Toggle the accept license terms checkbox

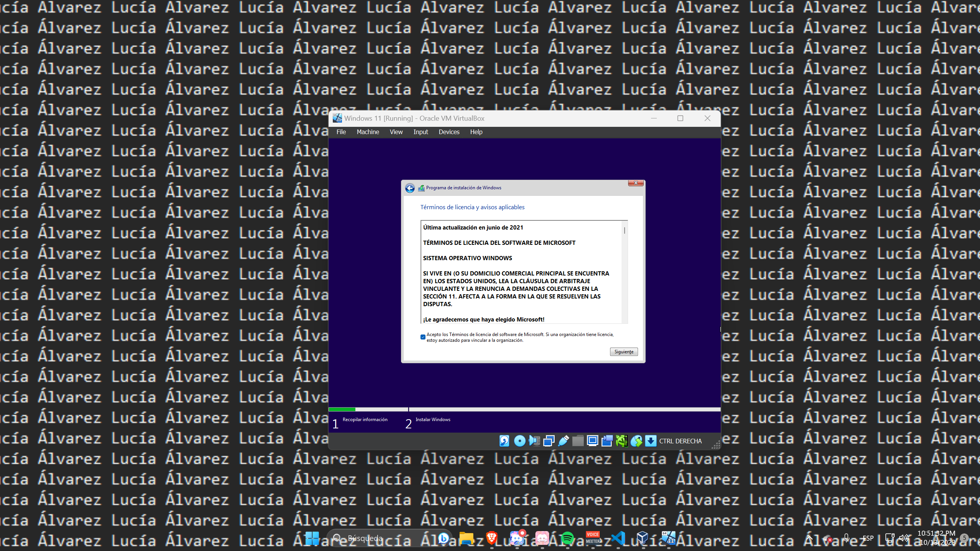click(x=423, y=337)
